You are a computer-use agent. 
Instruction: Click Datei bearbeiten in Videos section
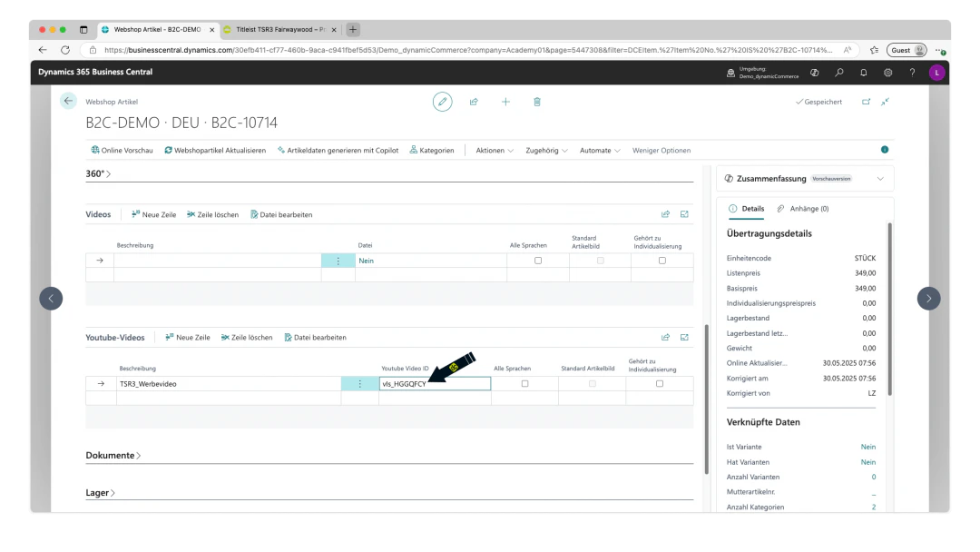pyautogui.click(x=281, y=214)
